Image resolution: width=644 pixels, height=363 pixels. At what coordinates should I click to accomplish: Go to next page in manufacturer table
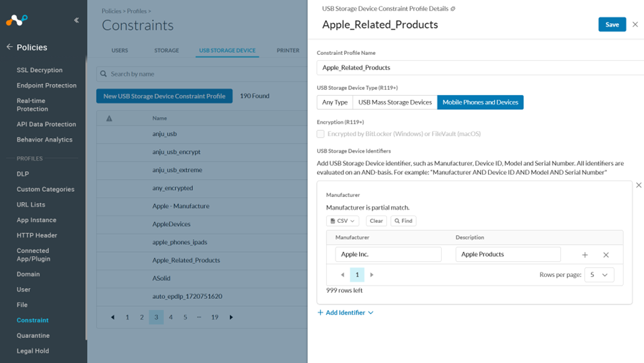[372, 274]
